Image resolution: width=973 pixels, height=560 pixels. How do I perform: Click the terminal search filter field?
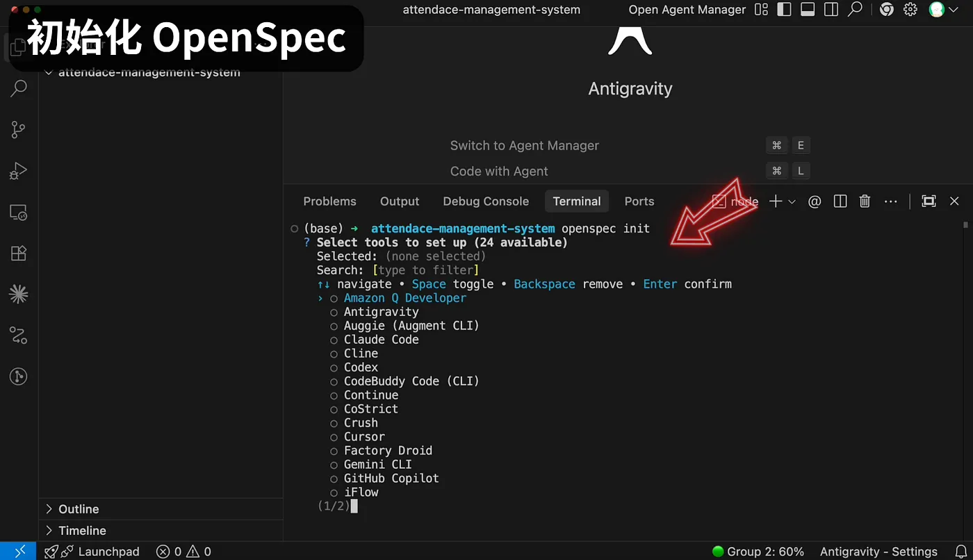(425, 270)
